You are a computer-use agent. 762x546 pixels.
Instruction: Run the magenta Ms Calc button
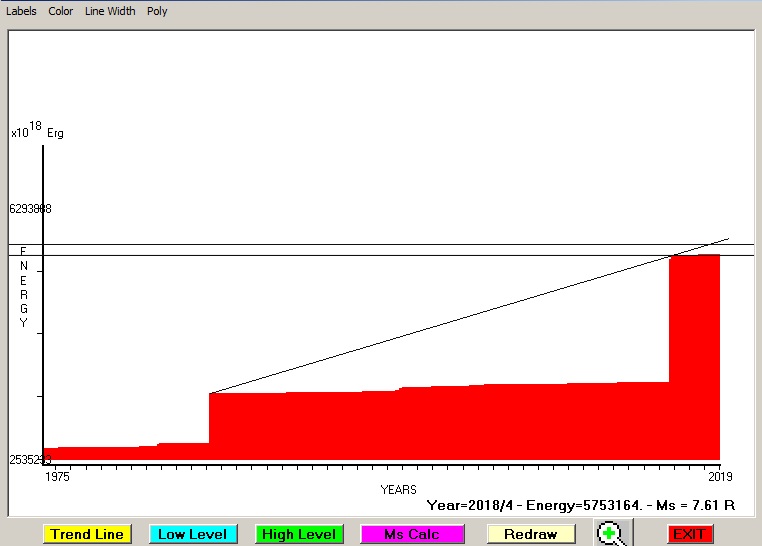(412, 534)
